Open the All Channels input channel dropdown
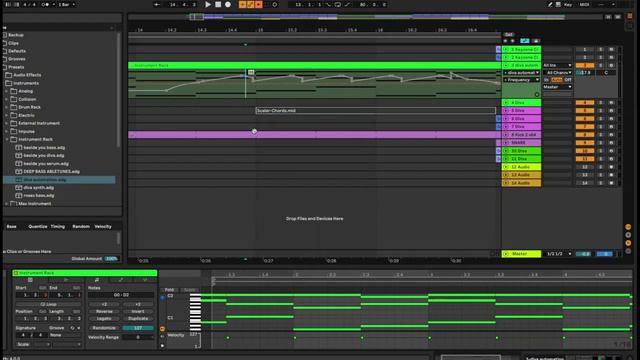640x360 pixels. point(557,73)
